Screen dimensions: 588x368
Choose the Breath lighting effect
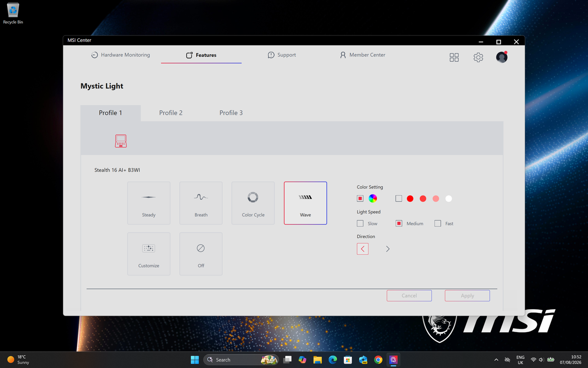click(x=201, y=203)
